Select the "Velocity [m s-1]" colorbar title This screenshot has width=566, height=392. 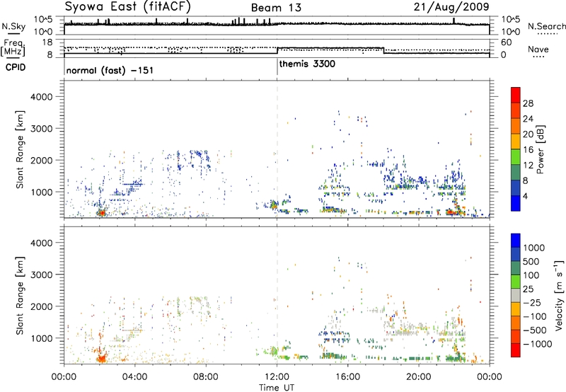[x=559, y=295]
